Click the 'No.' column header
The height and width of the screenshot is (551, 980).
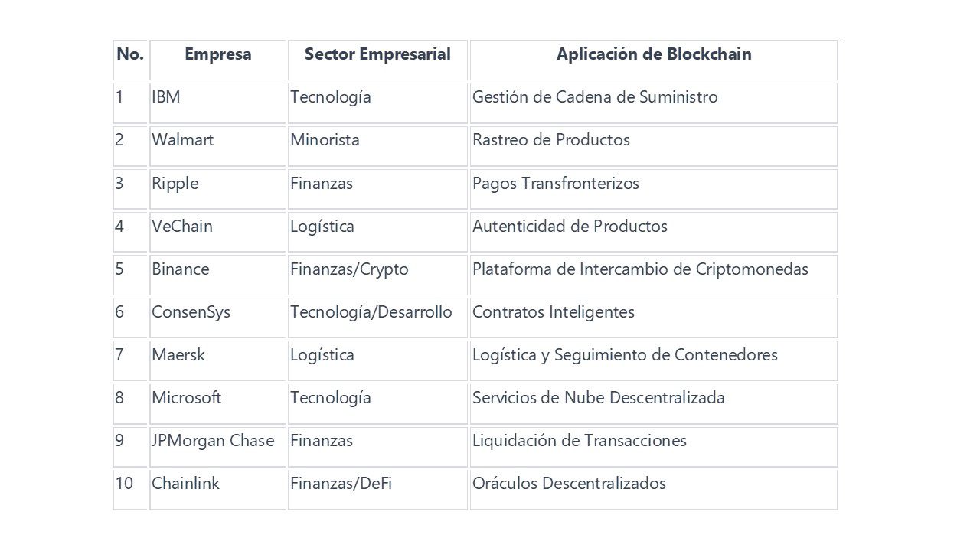130,54
